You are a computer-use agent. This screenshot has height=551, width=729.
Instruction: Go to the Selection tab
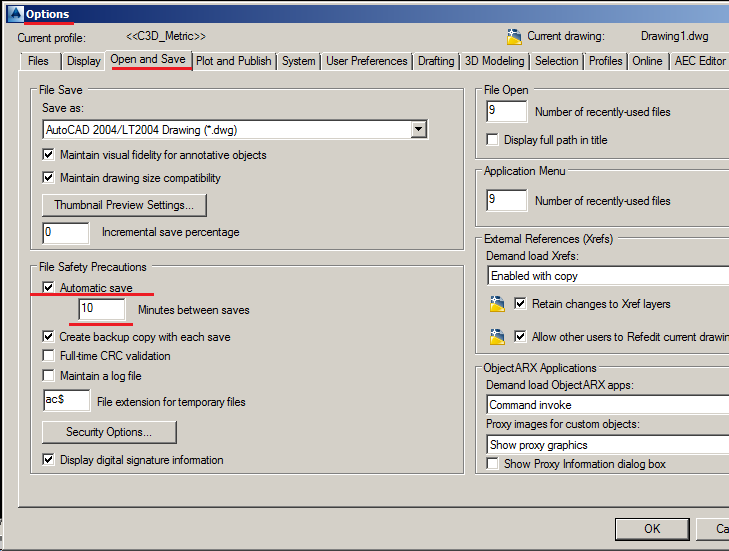click(x=557, y=61)
